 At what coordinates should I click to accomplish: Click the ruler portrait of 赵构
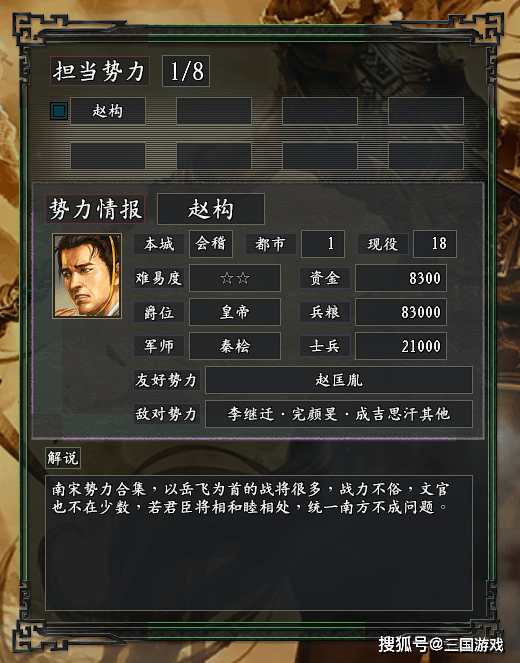87,276
